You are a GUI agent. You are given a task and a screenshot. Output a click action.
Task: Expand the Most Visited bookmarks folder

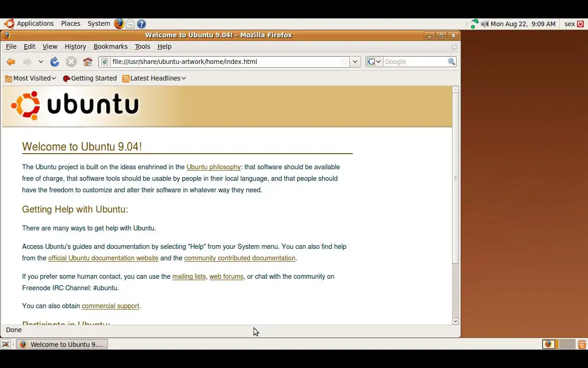tap(30, 78)
